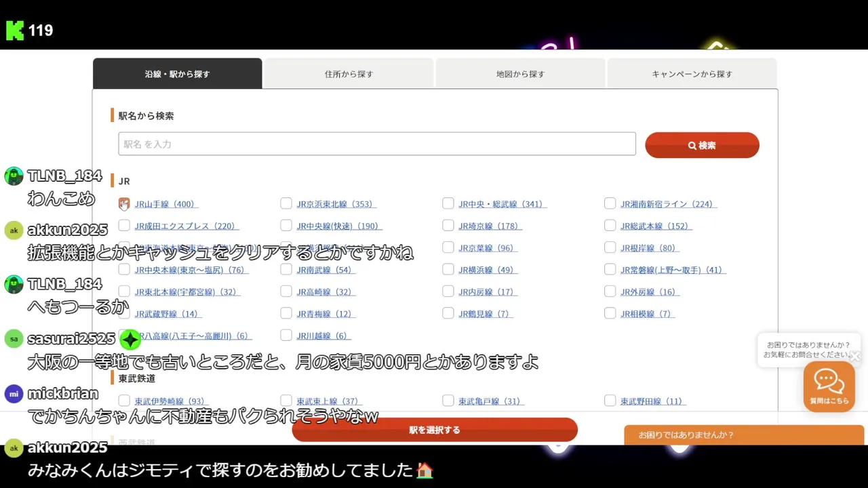The width and height of the screenshot is (868, 488).
Task: Open the JR東北本線(宇都宮線) link
Action: (x=187, y=292)
